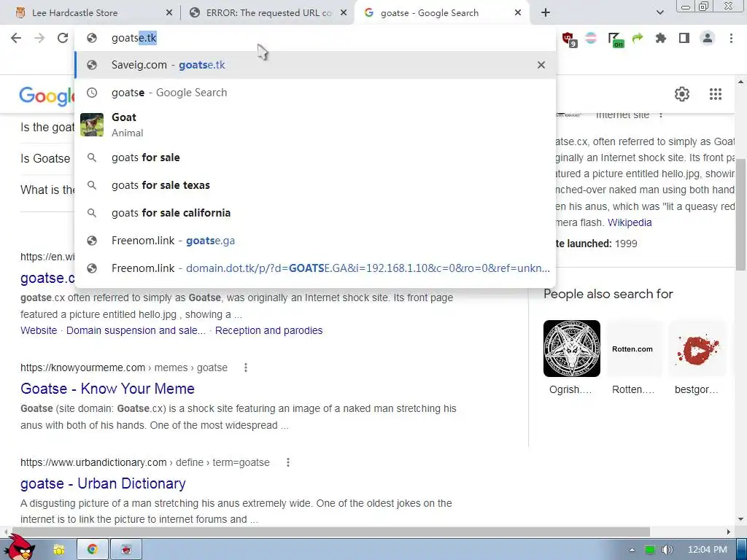
Task: Click the page scroll-down arrow
Action: tap(740, 519)
